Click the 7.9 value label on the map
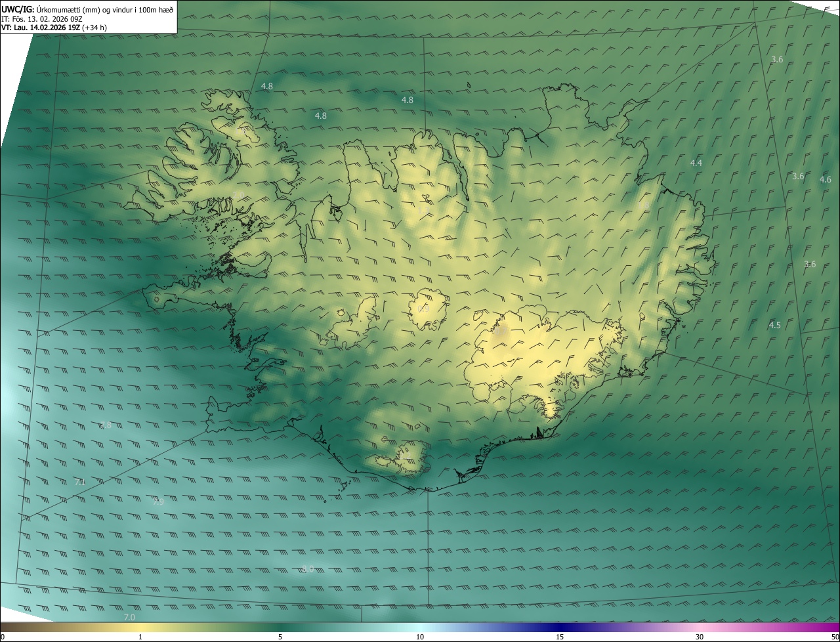This screenshot has width=840, height=642. tap(158, 502)
